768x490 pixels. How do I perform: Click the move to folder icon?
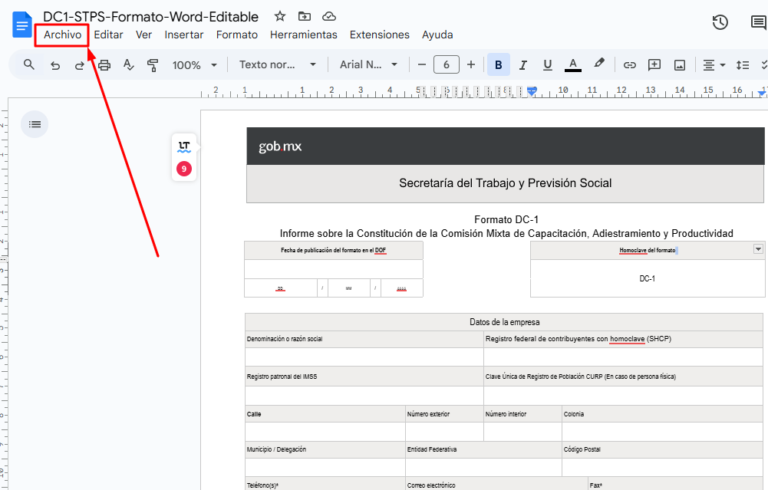click(304, 16)
